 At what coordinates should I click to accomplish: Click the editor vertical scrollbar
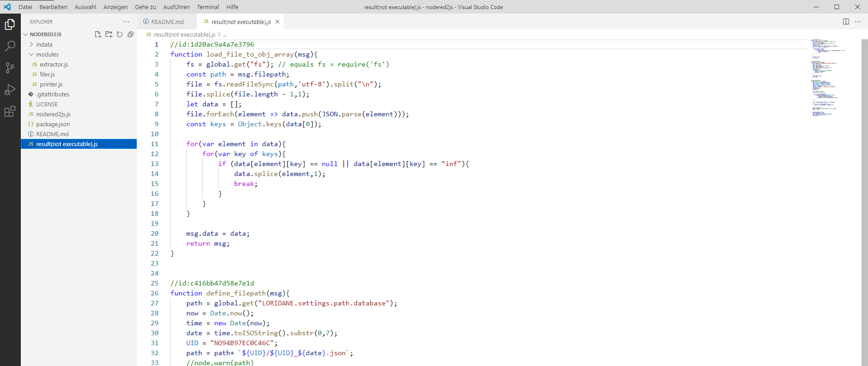click(865, 202)
